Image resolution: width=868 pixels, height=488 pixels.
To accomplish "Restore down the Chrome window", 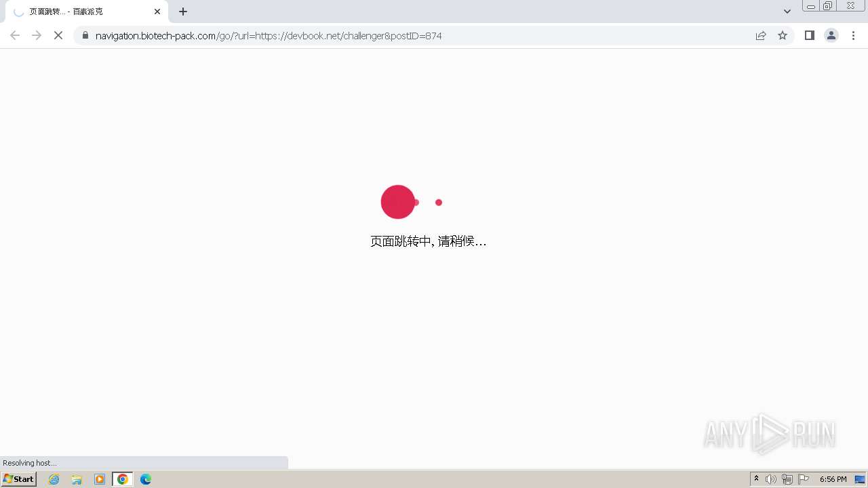I will point(828,6).
